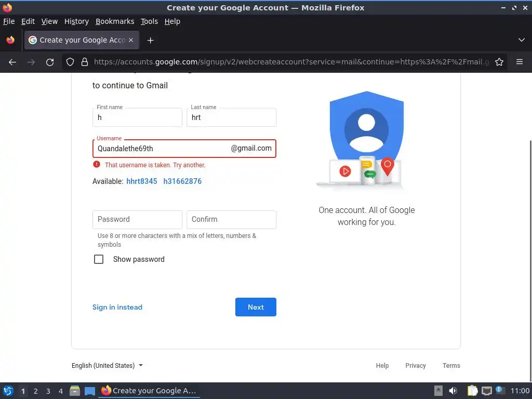Focus the Username field
532x399 pixels.
[x=184, y=149]
